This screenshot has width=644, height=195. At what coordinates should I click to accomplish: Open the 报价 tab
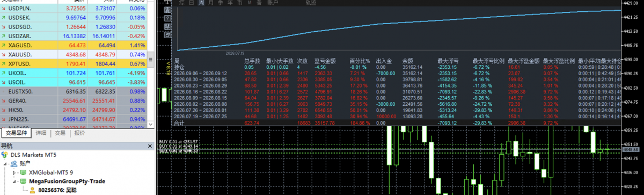(79, 133)
